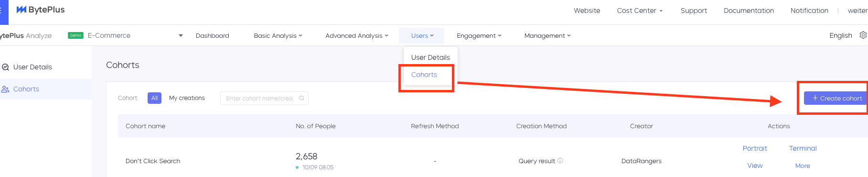Click the Terminal action link

(803, 149)
